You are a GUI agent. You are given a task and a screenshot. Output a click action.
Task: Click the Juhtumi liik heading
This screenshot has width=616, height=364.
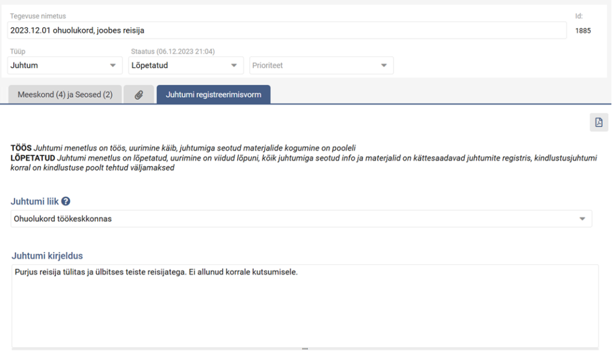pos(35,201)
